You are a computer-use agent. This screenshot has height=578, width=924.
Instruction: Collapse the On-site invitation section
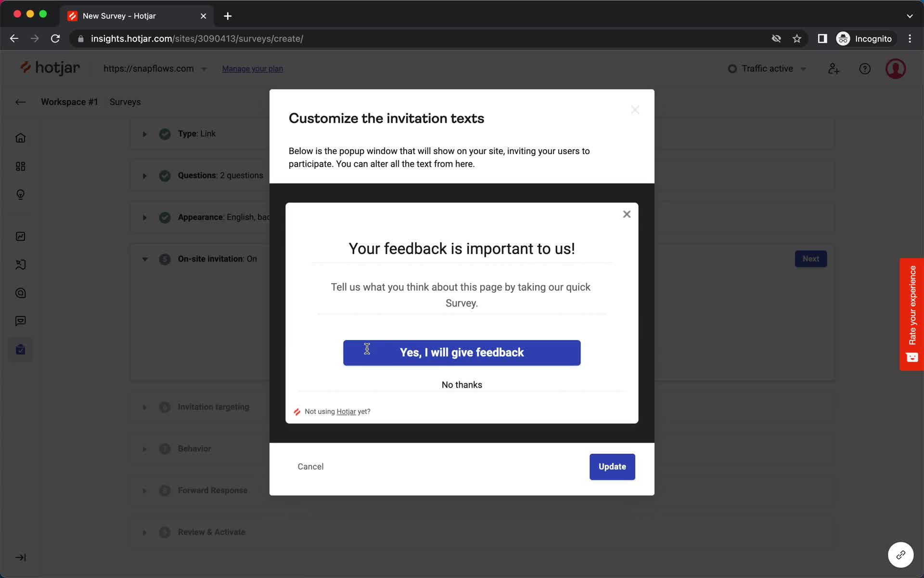click(x=144, y=259)
